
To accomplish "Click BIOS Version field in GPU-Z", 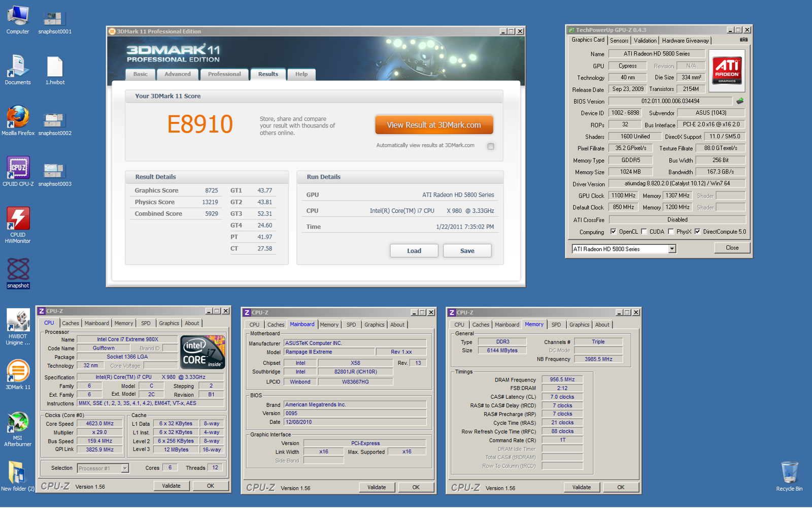I will pyautogui.click(x=670, y=101).
